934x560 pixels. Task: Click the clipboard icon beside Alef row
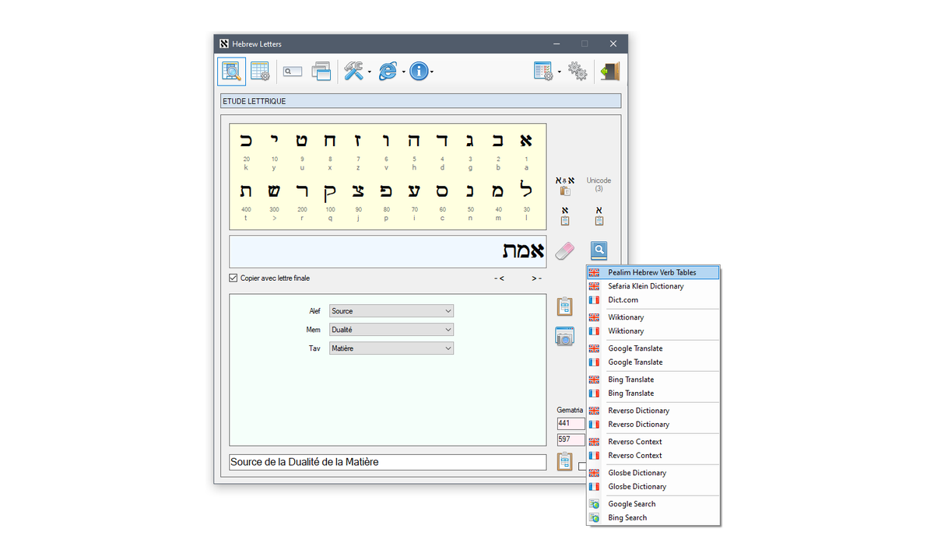pos(565,306)
